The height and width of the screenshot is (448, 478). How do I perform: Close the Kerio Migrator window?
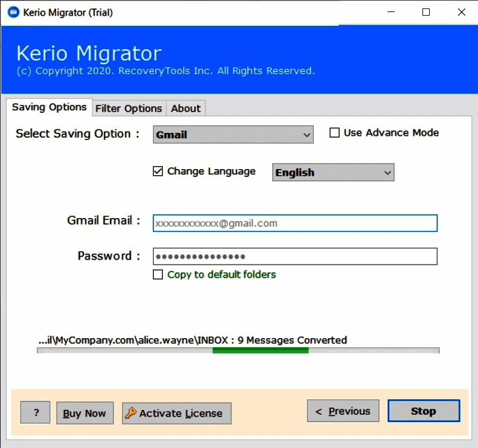pos(460,12)
